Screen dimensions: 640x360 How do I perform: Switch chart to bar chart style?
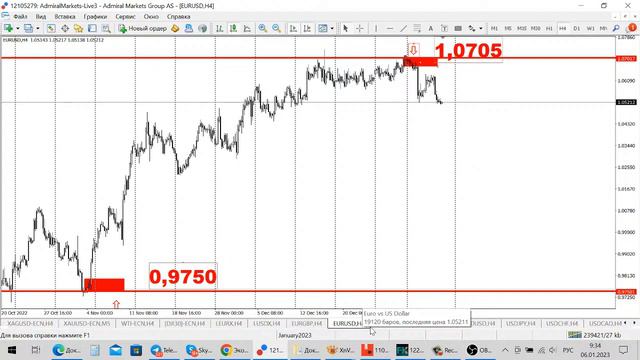click(x=220, y=28)
